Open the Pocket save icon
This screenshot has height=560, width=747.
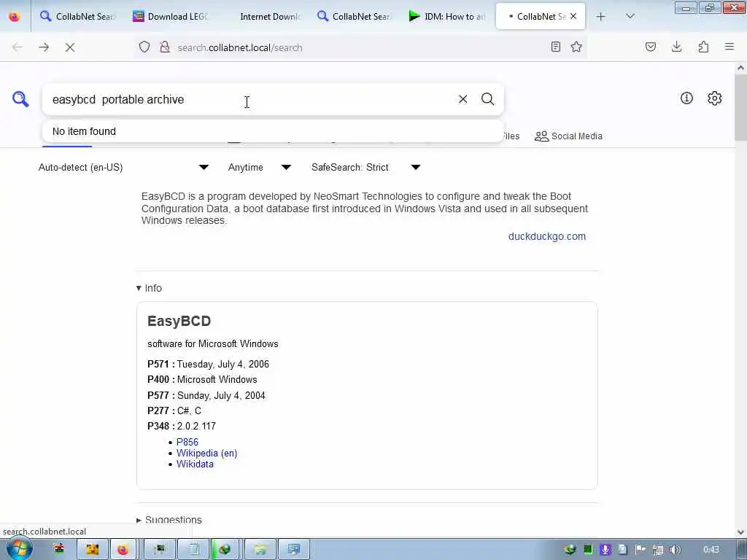click(x=650, y=47)
